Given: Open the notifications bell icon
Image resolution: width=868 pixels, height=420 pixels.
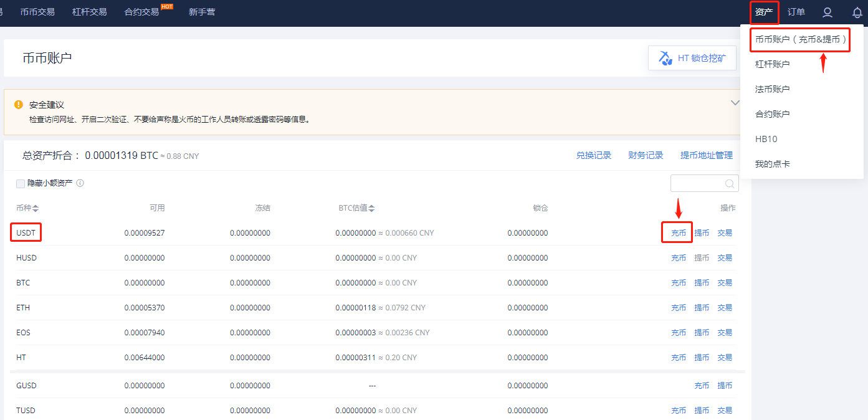Looking at the screenshot, I should [x=857, y=12].
